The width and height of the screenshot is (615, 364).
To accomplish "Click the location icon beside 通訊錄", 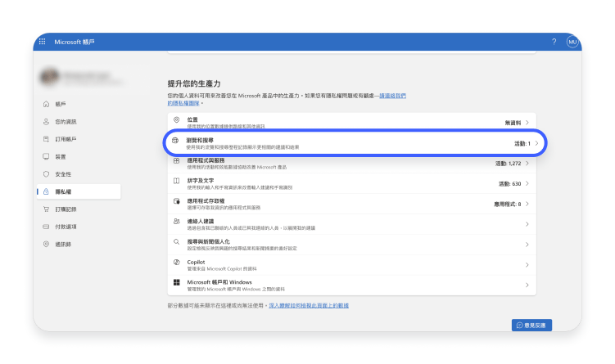I will pyautogui.click(x=47, y=244).
